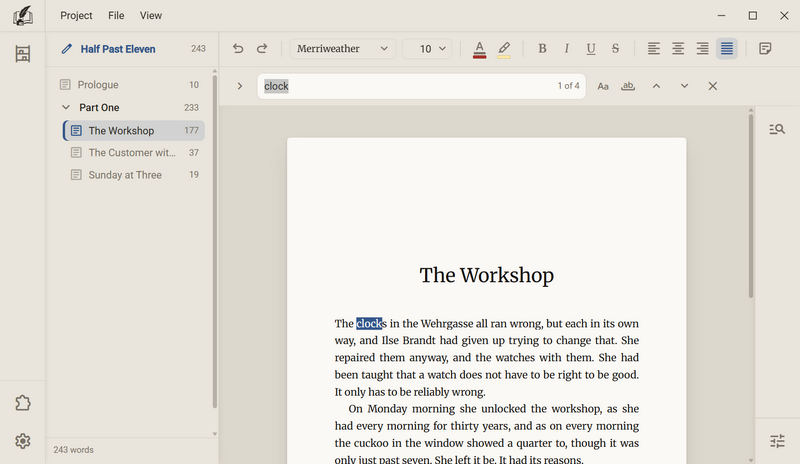Click the editor vertical scrollbar
The image size is (800, 464).
pyautogui.click(x=751, y=204)
